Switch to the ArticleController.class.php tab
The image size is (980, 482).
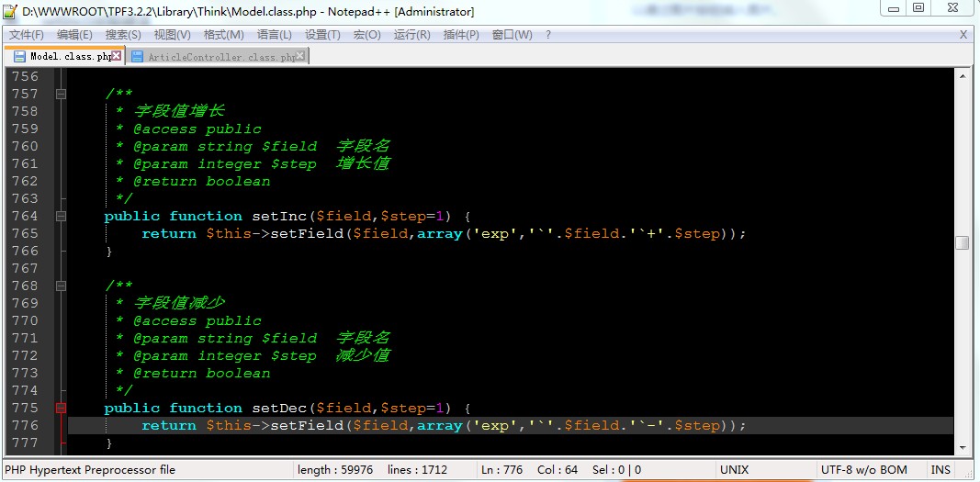click(220, 56)
